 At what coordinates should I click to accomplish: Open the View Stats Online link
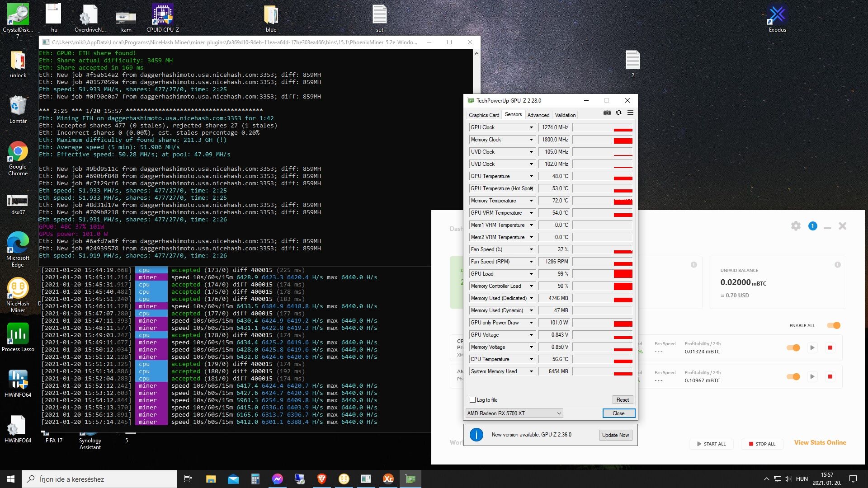pos(820,443)
